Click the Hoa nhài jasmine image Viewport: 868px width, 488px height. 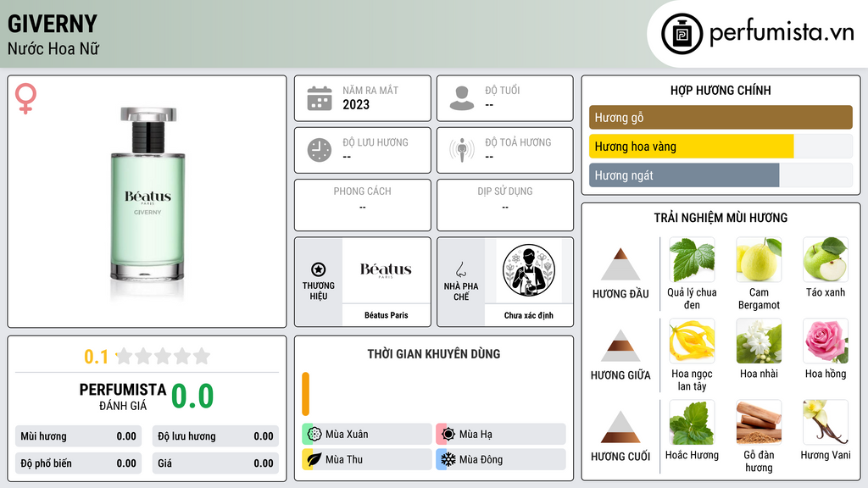[759, 341]
